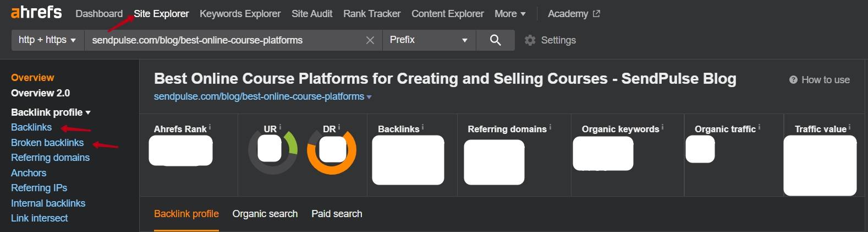Show UR info tooltip icon
Viewport: 868px width, 232px height.
coord(280,127)
